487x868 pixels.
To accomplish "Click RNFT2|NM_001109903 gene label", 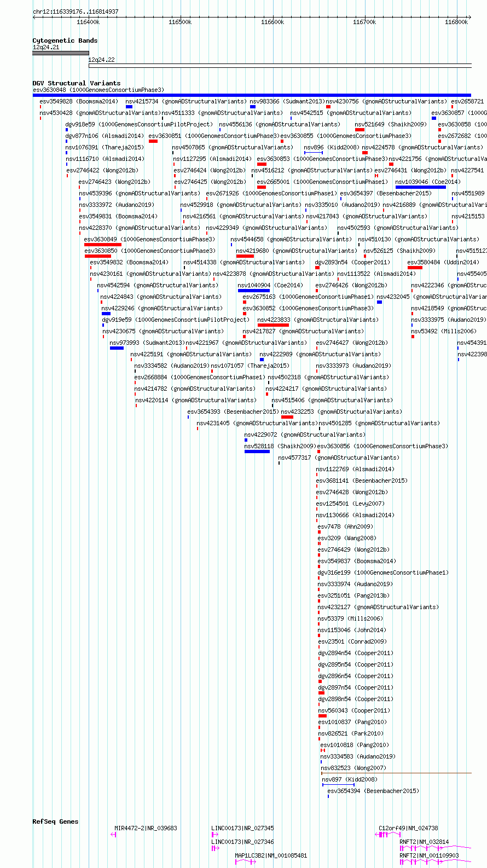I will pos(430,855).
